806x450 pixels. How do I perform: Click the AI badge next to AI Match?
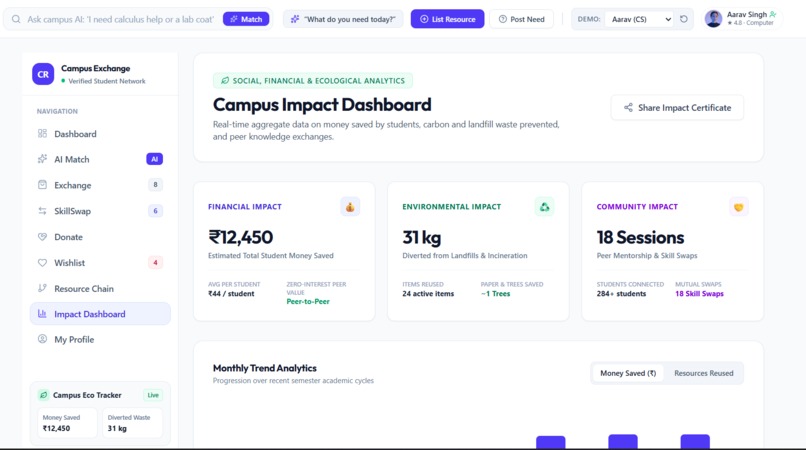coord(155,159)
